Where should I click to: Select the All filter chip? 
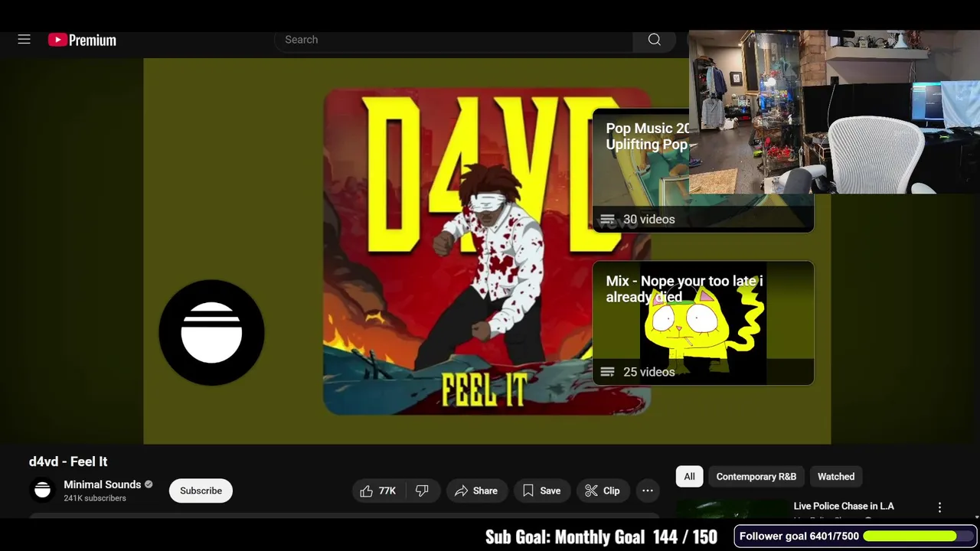pyautogui.click(x=689, y=476)
